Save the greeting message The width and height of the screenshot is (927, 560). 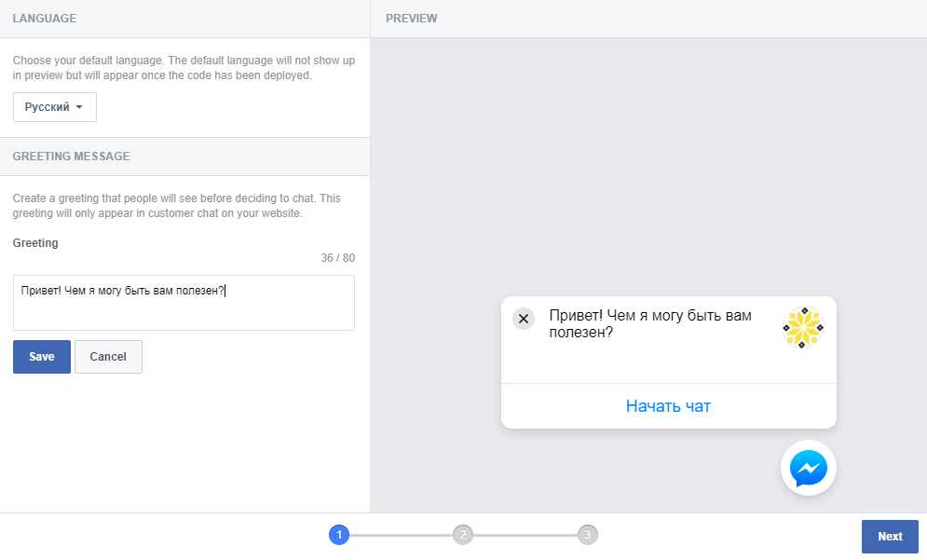pyautogui.click(x=42, y=357)
